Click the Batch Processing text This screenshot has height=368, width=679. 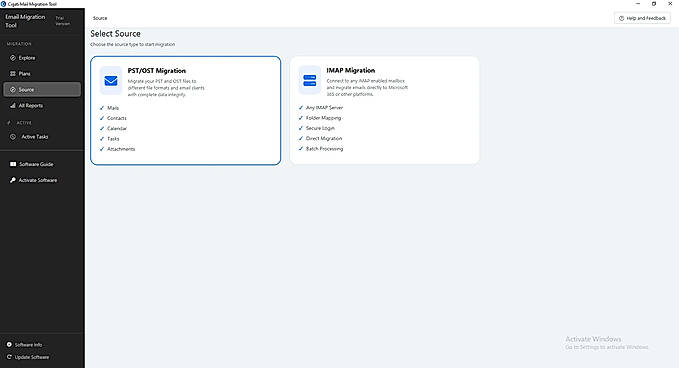(x=324, y=148)
